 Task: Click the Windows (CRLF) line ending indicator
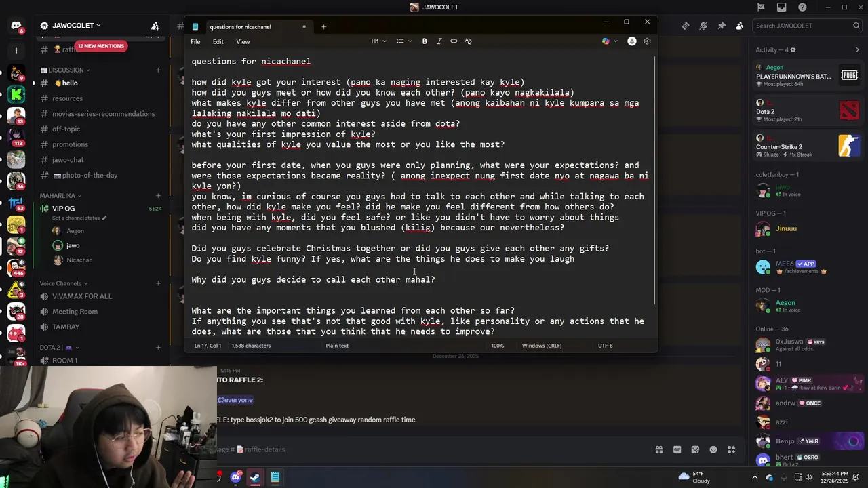point(542,346)
